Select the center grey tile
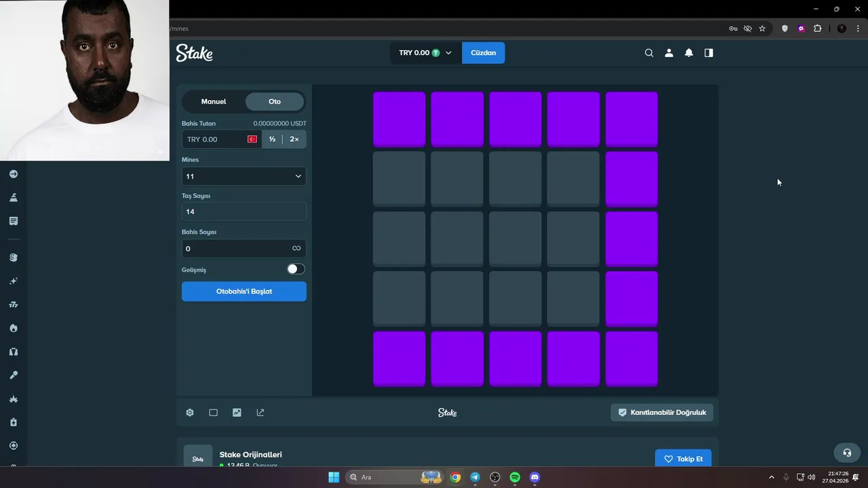 pyautogui.click(x=515, y=239)
